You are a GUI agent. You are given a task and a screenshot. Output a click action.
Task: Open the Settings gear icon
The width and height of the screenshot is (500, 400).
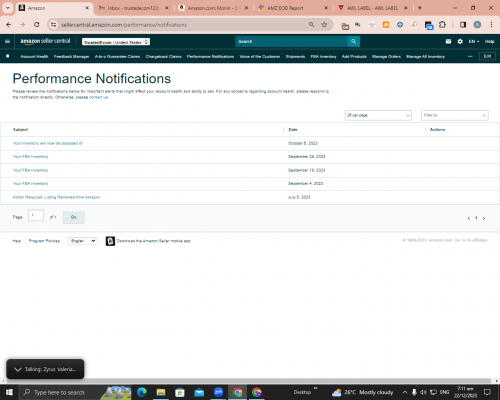pyautogui.click(x=460, y=41)
